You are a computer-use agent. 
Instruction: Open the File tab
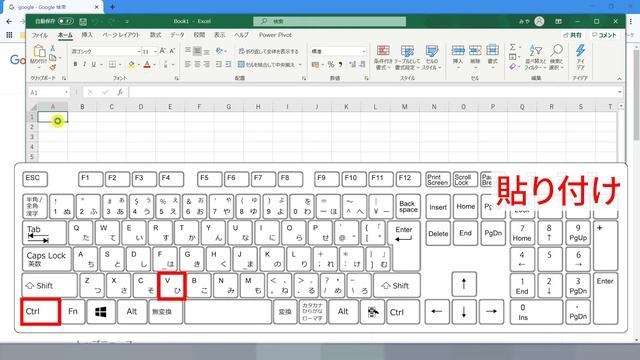point(40,35)
